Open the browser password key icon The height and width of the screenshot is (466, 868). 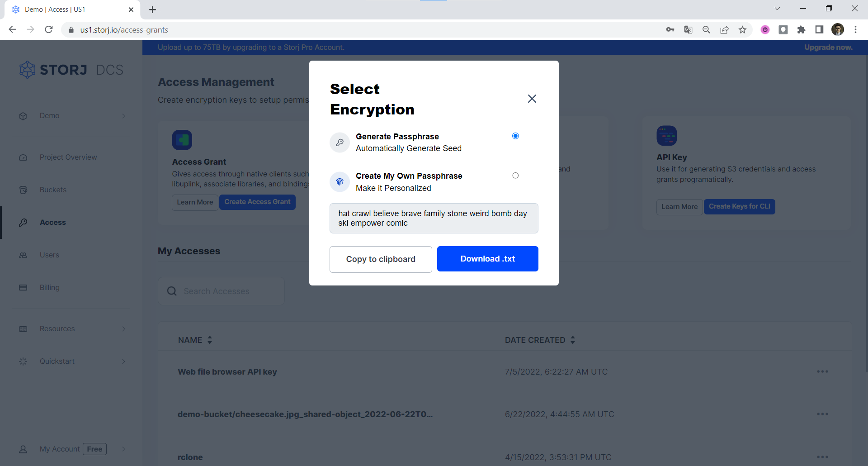click(670, 30)
